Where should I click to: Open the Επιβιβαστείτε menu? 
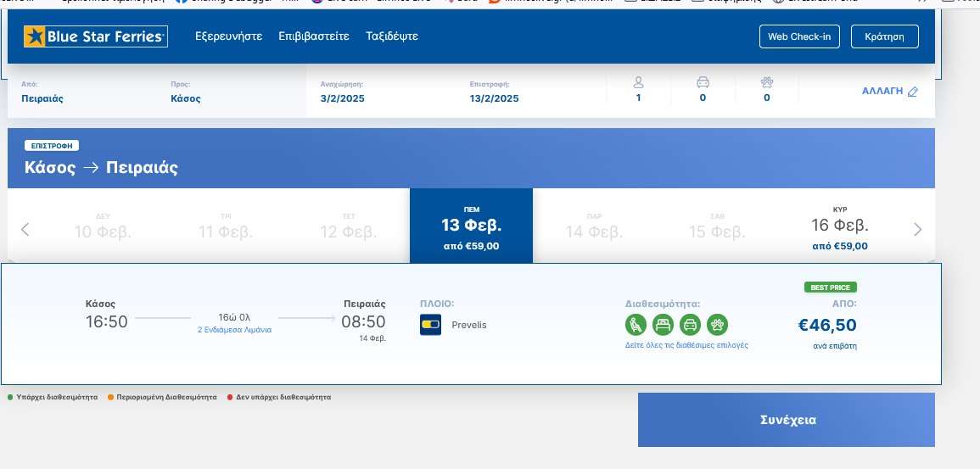[x=314, y=36]
